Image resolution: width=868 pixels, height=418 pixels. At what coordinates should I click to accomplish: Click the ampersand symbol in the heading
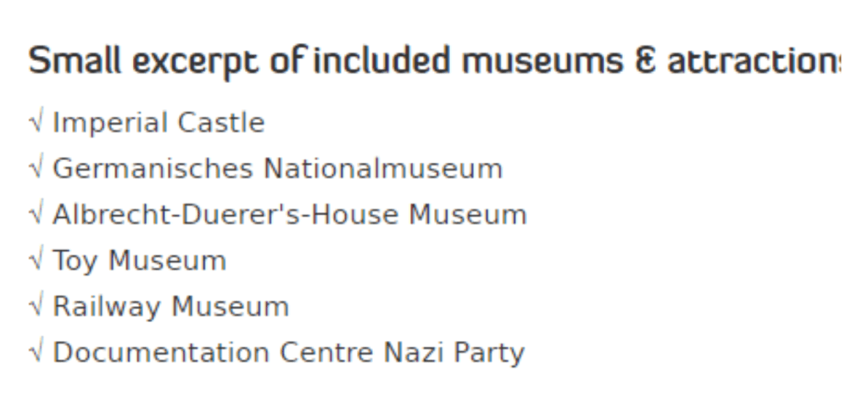[x=645, y=62]
